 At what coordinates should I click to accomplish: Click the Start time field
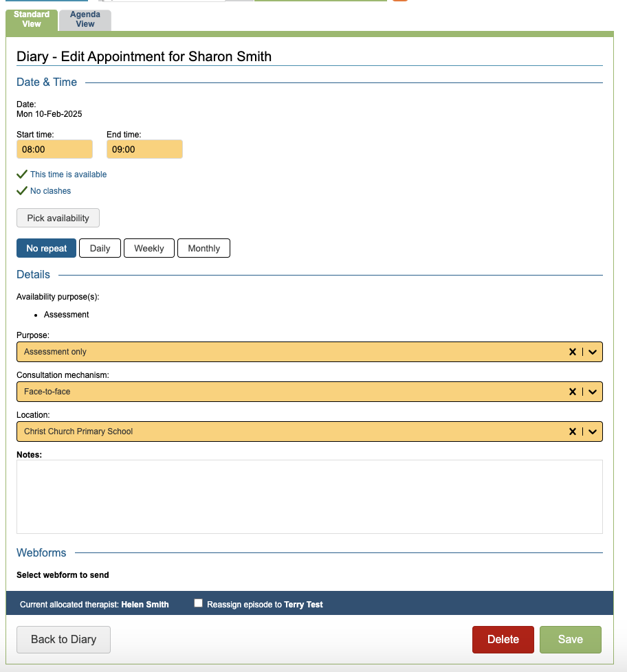(54, 149)
